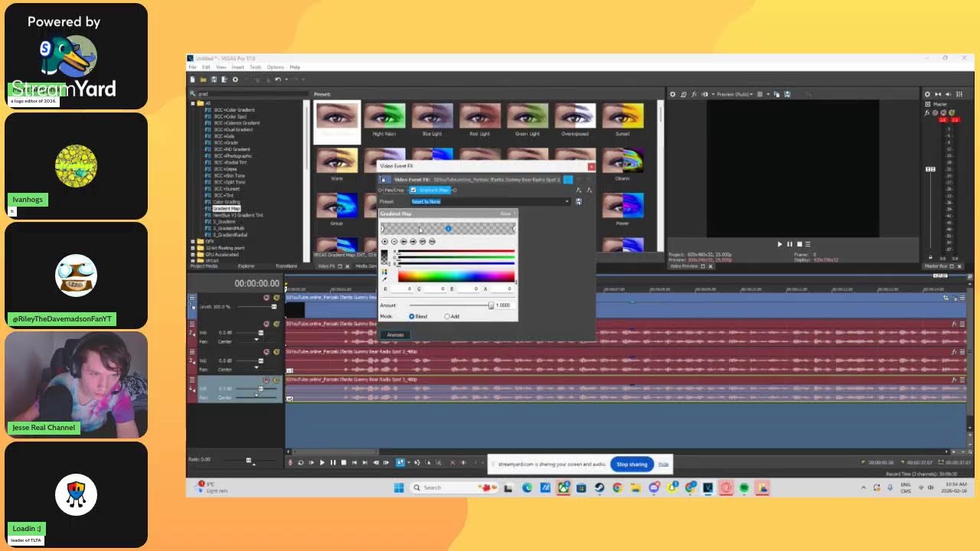
Task: Click Stop button in Video Preview
Action: pos(799,244)
